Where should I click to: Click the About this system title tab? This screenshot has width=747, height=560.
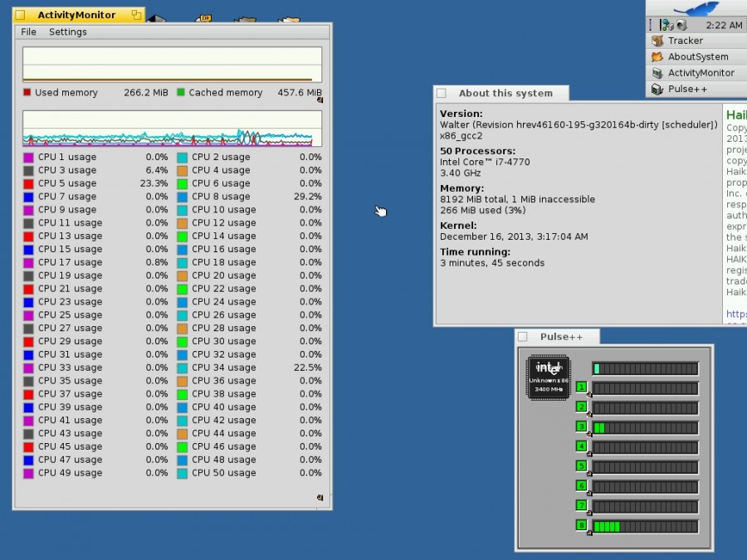point(505,94)
